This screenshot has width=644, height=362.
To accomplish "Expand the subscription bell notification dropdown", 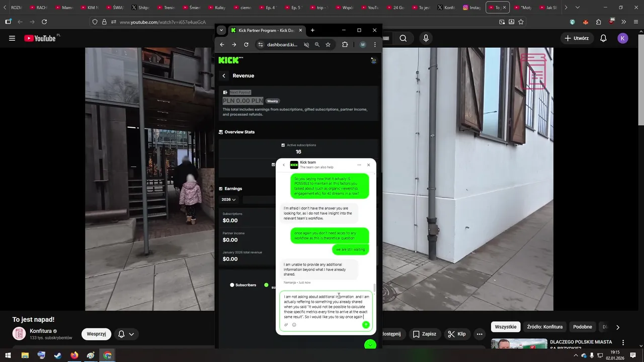I will point(126,334).
